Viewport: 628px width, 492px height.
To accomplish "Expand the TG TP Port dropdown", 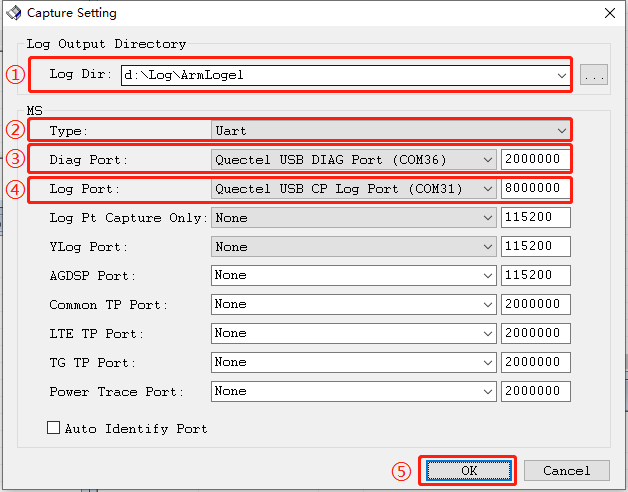I will 487,362.
